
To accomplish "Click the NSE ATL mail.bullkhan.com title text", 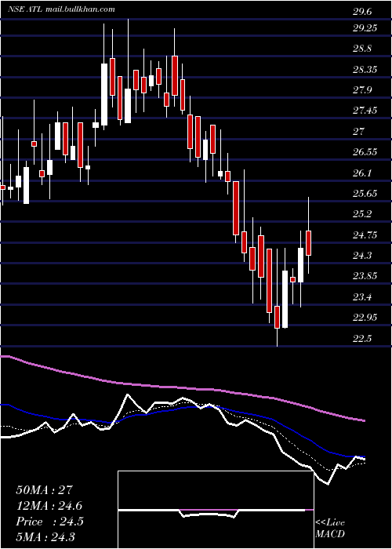I will pyautogui.click(x=62, y=9).
